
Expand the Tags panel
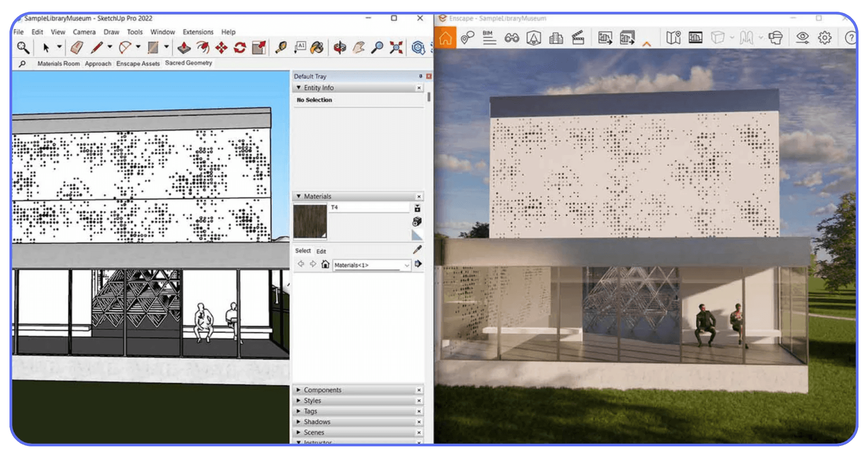coord(298,411)
